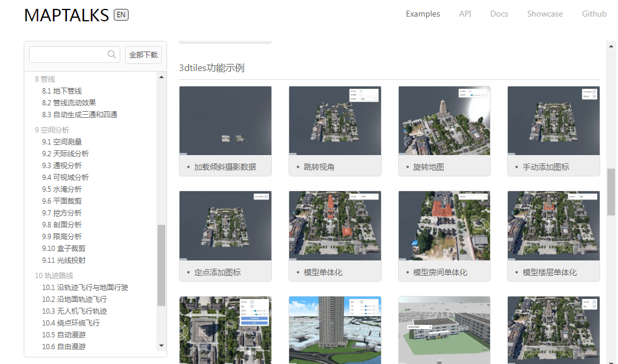Select section 10 轨迹路线

pos(54,275)
